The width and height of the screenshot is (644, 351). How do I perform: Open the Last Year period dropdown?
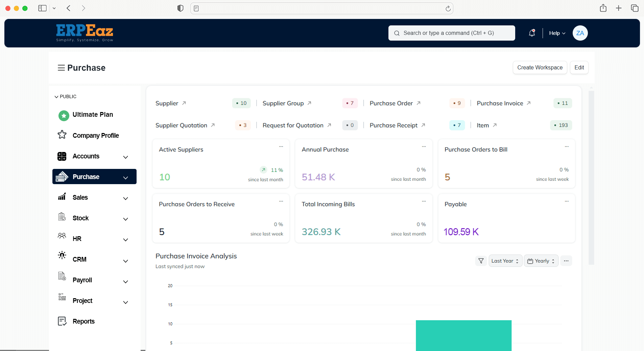505,261
